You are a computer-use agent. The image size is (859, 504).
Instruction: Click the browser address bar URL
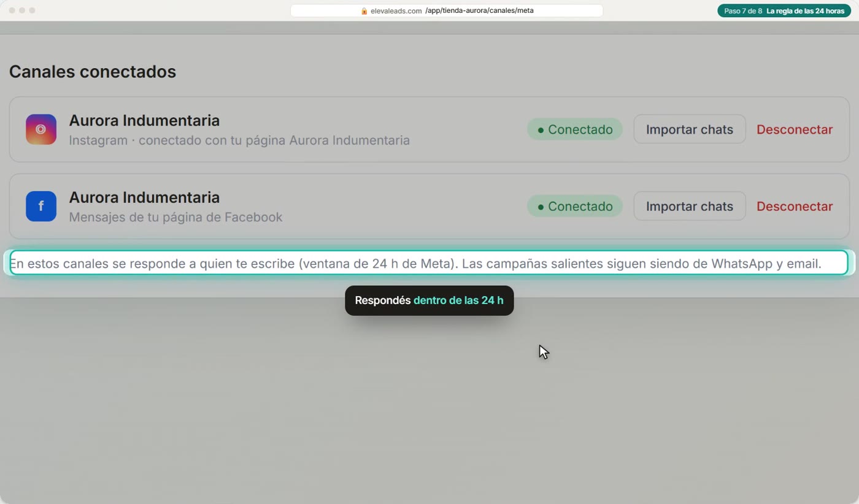[x=447, y=11]
